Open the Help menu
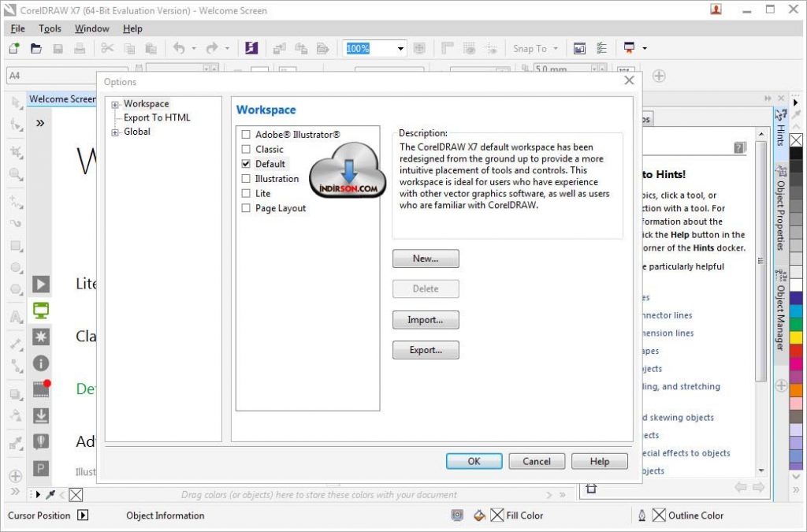Image resolution: width=807 pixels, height=532 pixels. pos(132,29)
